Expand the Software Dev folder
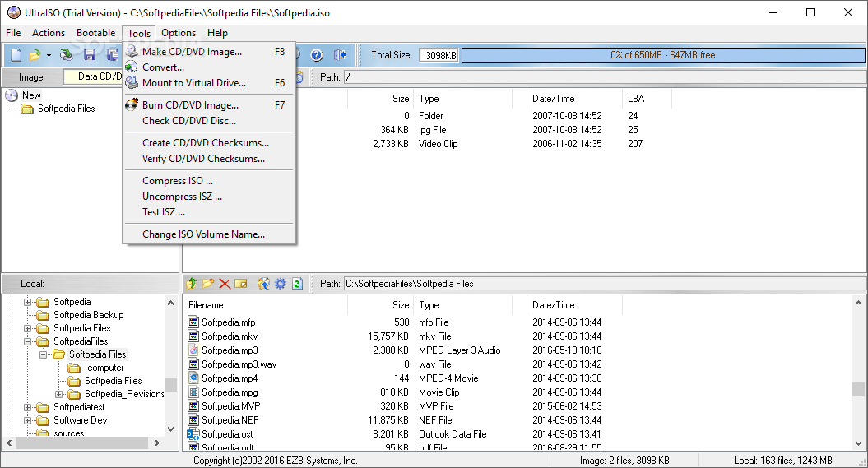The width and height of the screenshot is (868, 468). click(27, 421)
